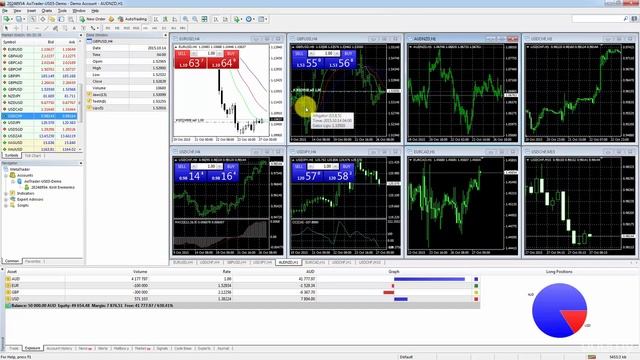
Task: Select the horizontal line drawing tool
Action: pyautogui.click(x=37, y=28)
